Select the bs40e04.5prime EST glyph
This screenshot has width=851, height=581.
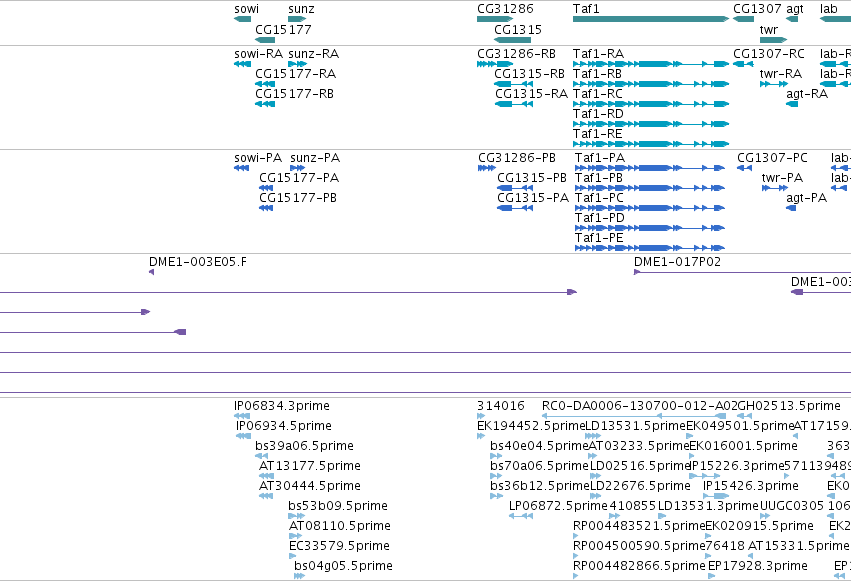click(496, 456)
